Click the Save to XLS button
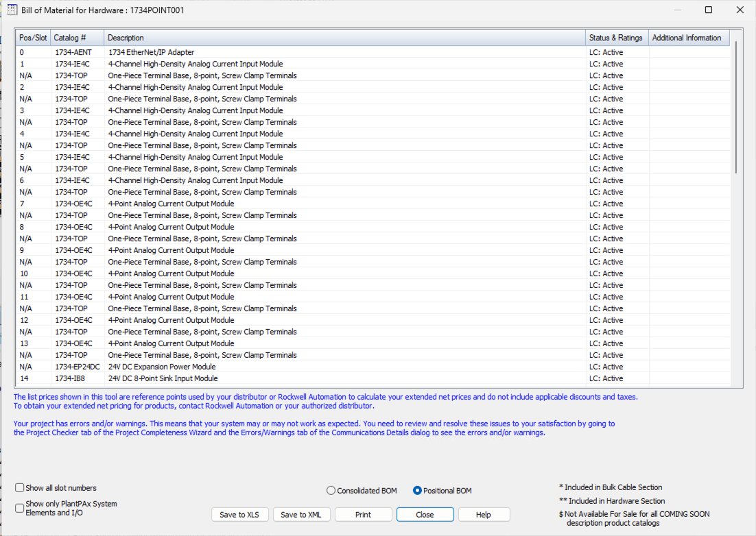This screenshot has width=756, height=536. coord(239,515)
